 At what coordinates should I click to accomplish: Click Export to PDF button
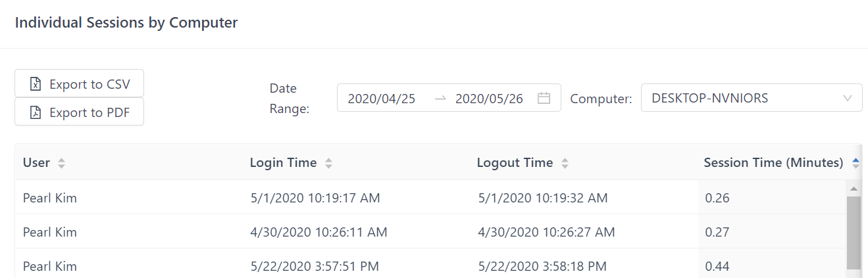79,112
